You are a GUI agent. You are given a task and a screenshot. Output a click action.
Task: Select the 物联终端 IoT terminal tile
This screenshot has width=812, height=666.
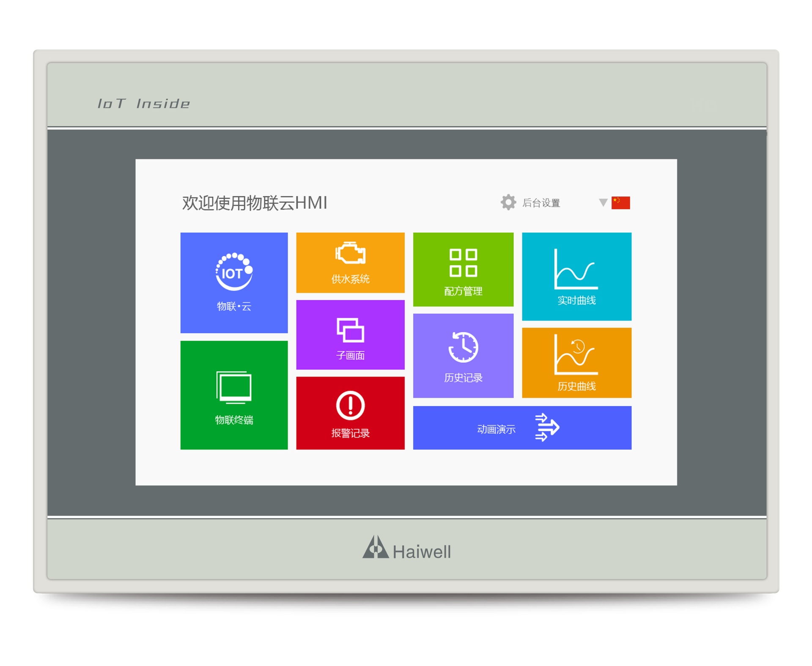[234, 395]
